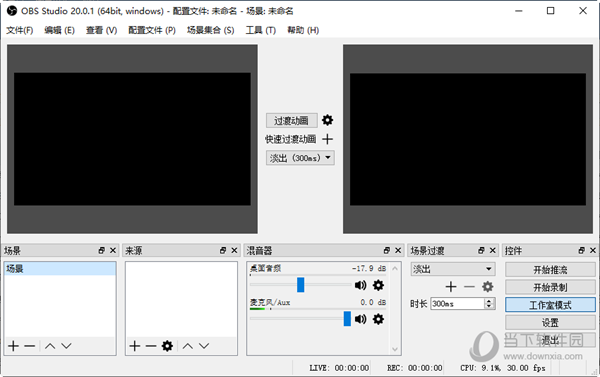Viewport: 600px width, 377px height.
Task: Toggle studio mode with 工作室模式 button
Action: click(550, 305)
